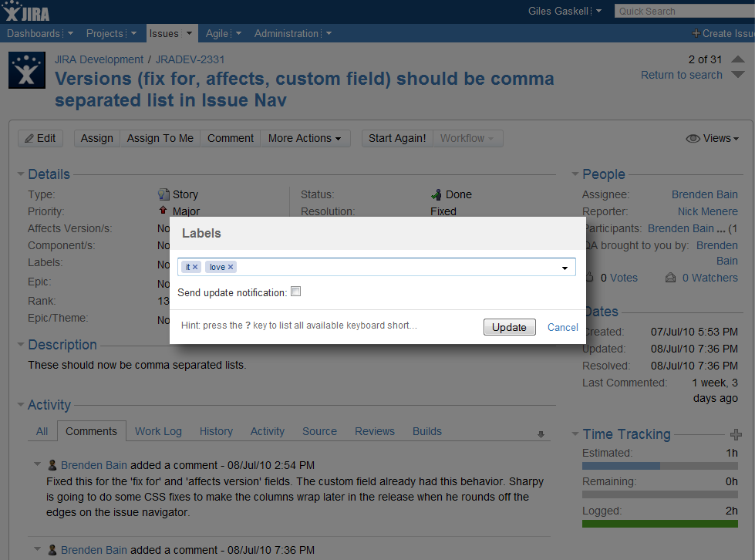
Task: Switch to the History tab
Action: [216, 431]
